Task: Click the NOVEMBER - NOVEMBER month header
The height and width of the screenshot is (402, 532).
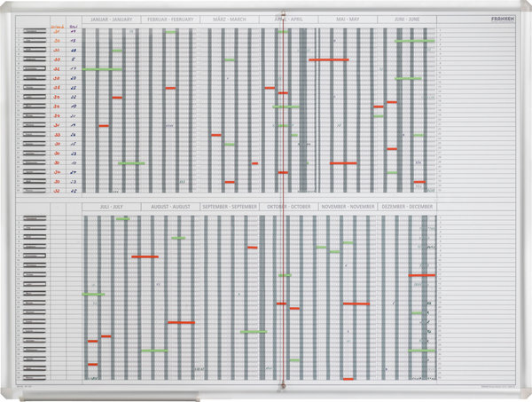Action: coord(348,207)
